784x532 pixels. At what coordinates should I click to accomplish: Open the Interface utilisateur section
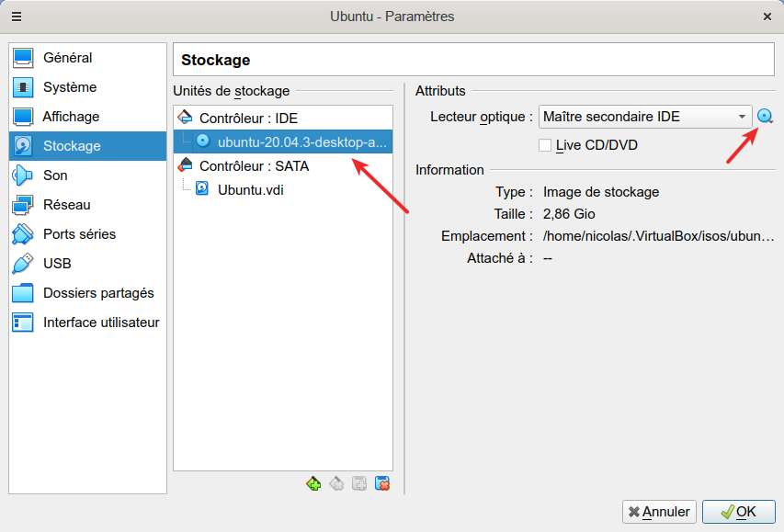[101, 323]
